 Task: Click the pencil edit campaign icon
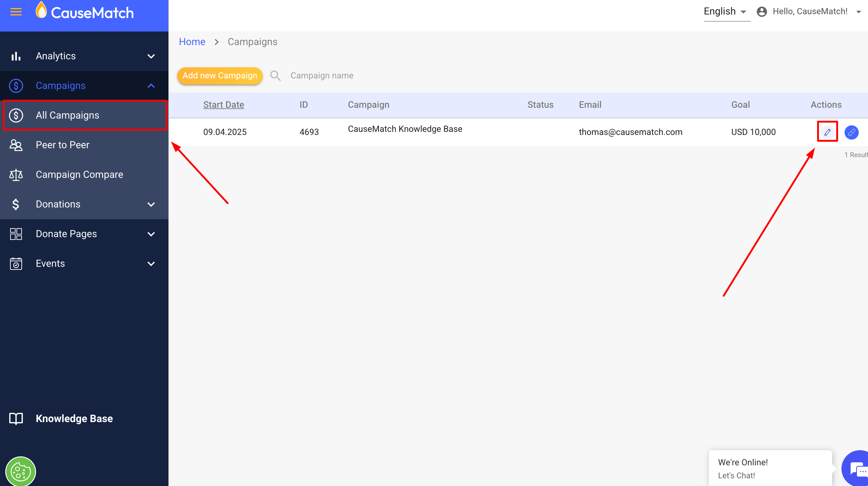coord(827,132)
